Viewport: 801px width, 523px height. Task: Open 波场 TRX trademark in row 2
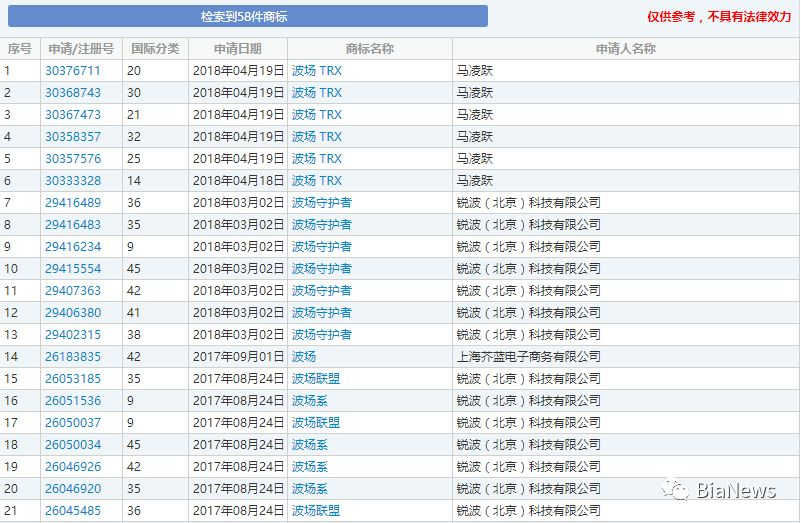point(317,92)
